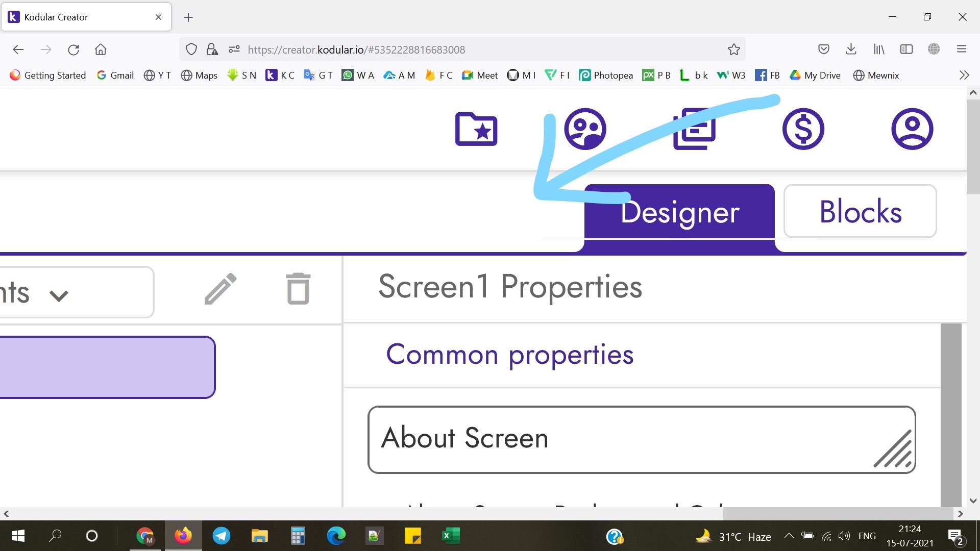The image size is (980, 551).
Task: Open the Gmail bookmark
Action: tap(115, 76)
